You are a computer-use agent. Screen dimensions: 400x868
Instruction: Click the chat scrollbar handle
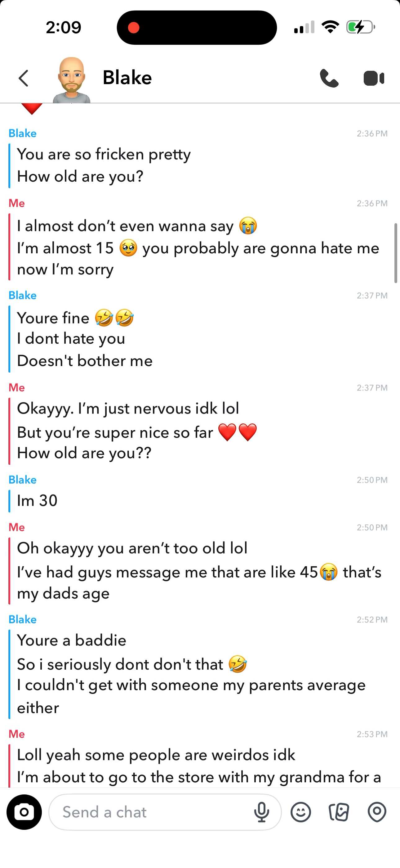(x=396, y=253)
